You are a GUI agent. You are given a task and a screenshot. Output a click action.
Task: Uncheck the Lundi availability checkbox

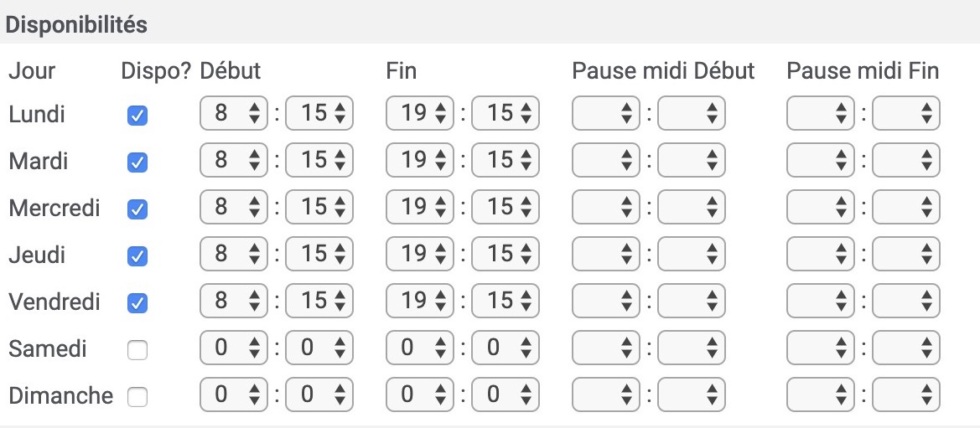(137, 116)
